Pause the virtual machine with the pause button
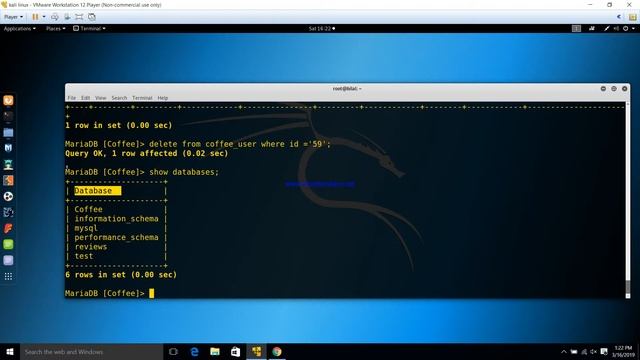This screenshot has height=360, width=640. (x=35, y=17)
